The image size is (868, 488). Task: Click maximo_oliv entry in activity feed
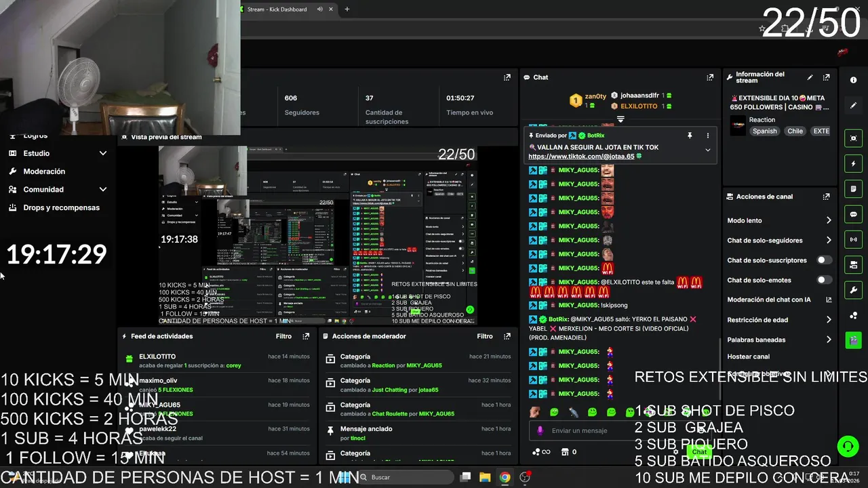[216, 385]
